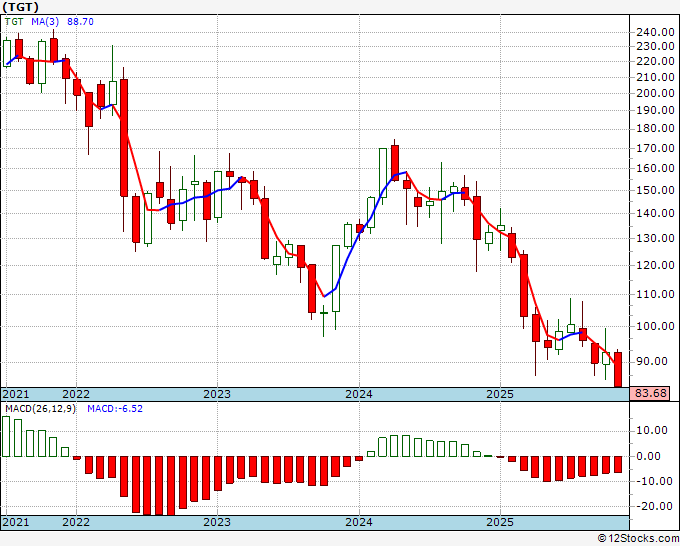Click the 2025 label on price timeline

[x=500, y=394]
